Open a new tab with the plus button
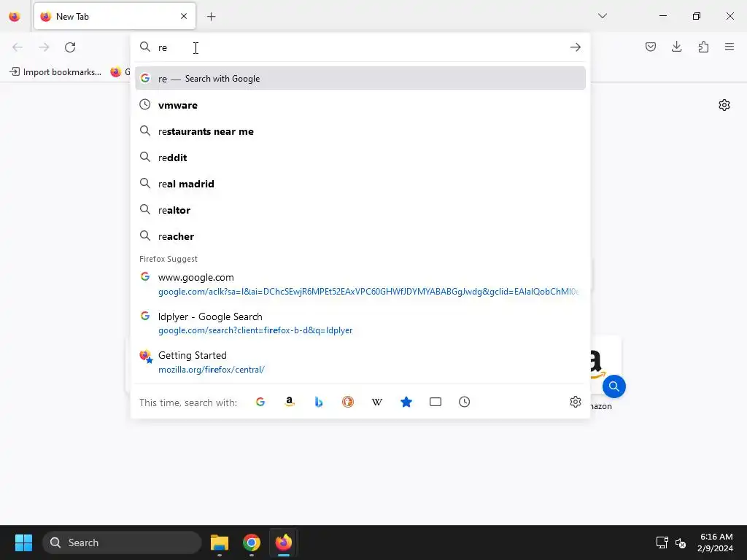 [x=211, y=17]
